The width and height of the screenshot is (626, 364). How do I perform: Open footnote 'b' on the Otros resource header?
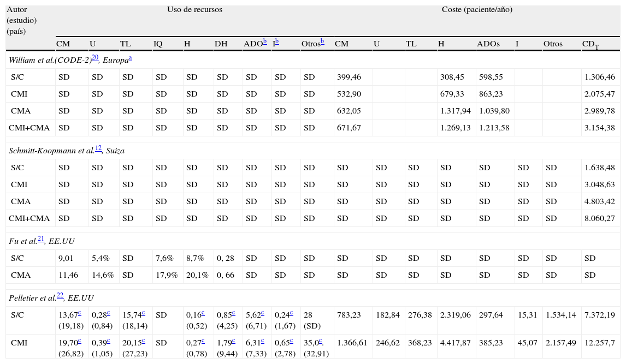point(322,41)
